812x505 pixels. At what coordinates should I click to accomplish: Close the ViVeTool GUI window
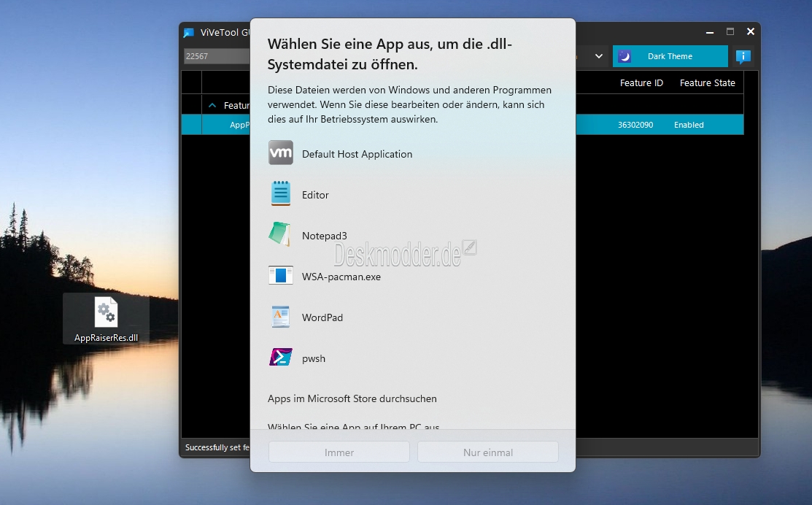[x=751, y=31]
